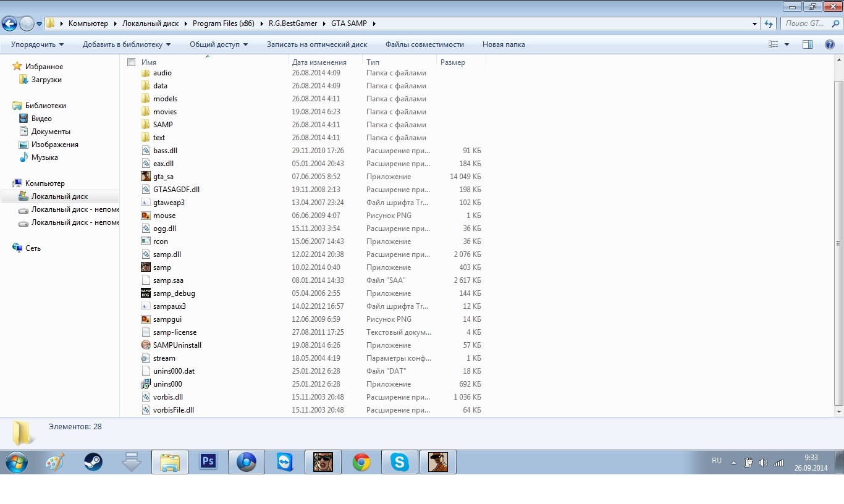Select the samp-license text file

pos(175,332)
